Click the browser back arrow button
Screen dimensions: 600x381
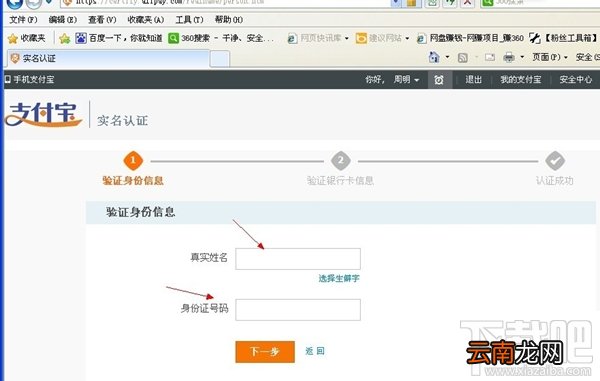15,3
